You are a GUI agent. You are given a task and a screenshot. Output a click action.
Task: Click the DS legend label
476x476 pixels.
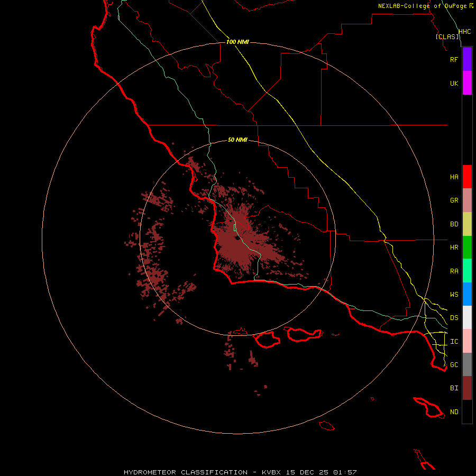454,318
